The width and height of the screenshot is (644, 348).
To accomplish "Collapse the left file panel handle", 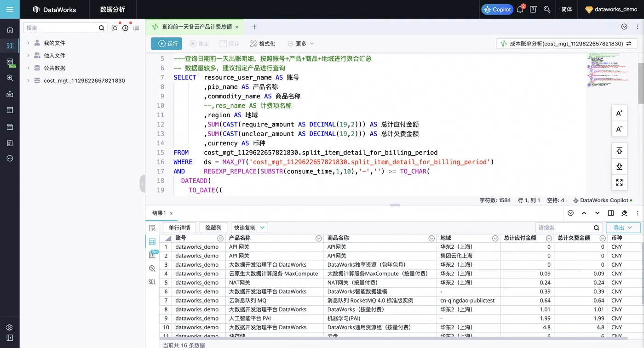I will (x=142, y=183).
